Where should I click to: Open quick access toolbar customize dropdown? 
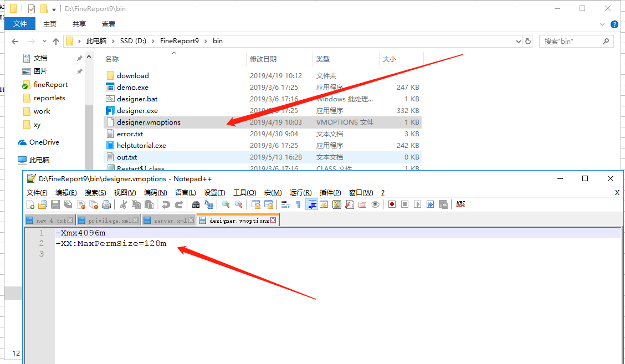coord(54,9)
